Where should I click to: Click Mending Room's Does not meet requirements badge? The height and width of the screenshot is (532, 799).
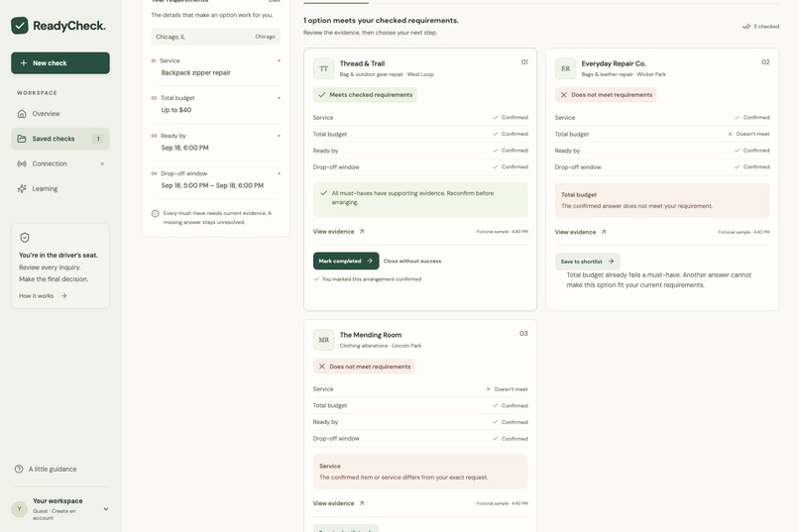[x=364, y=367]
